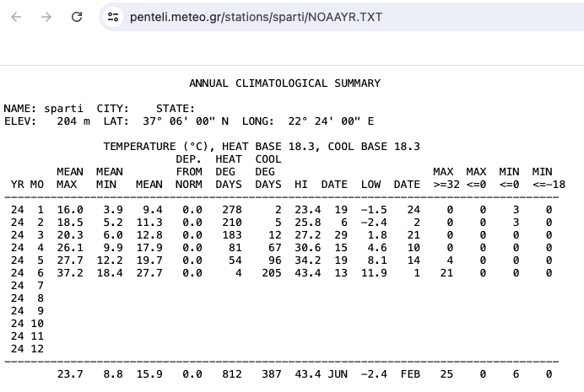The height and width of the screenshot is (392, 584).
Task: Click the elevation value 204 m
Action: pos(73,121)
